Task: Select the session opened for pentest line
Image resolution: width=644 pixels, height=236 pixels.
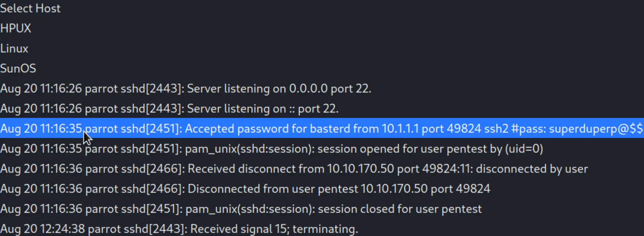Action: click(x=271, y=149)
